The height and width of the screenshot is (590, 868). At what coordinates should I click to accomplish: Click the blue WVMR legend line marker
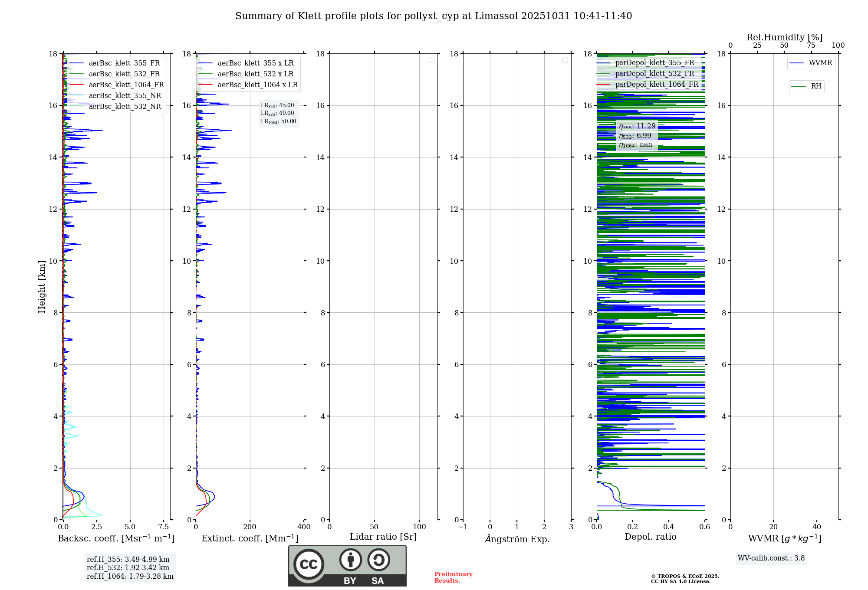[797, 63]
